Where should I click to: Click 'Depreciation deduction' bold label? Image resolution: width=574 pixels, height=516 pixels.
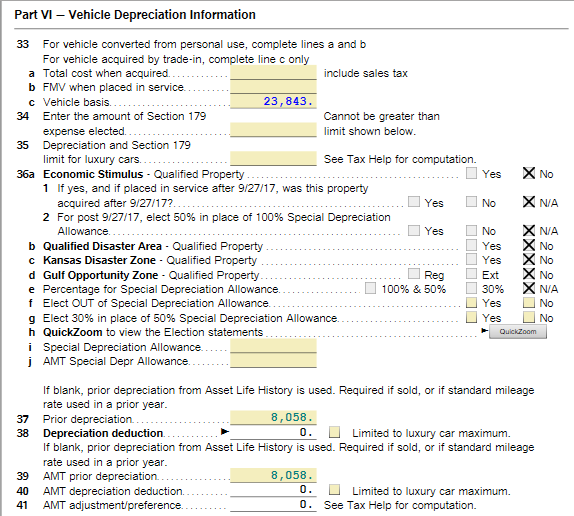point(103,433)
